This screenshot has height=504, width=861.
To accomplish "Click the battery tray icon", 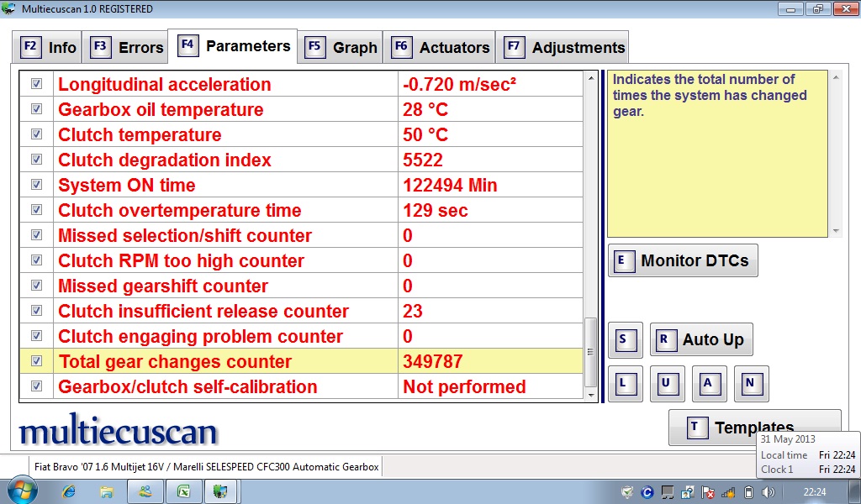I will click(x=748, y=492).
